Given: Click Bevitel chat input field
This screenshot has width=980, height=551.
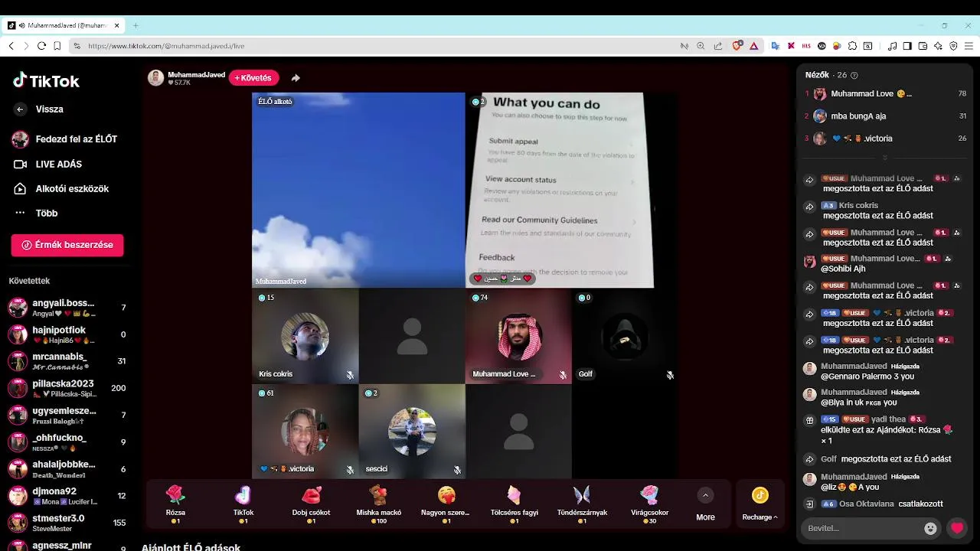Looking at the screenshot, I should pos(861,528).
